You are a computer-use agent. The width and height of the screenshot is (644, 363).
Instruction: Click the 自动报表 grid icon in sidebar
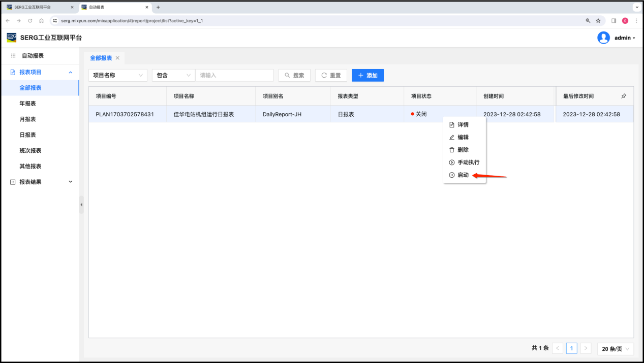click(x=13, y=55)
